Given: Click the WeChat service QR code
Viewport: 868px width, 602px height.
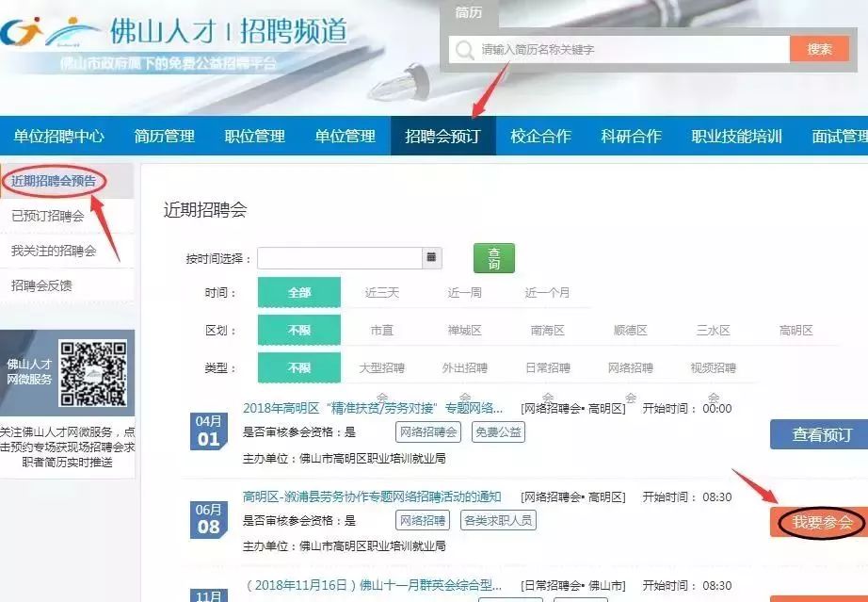Looking at the screenshot, I should point(93,374).
